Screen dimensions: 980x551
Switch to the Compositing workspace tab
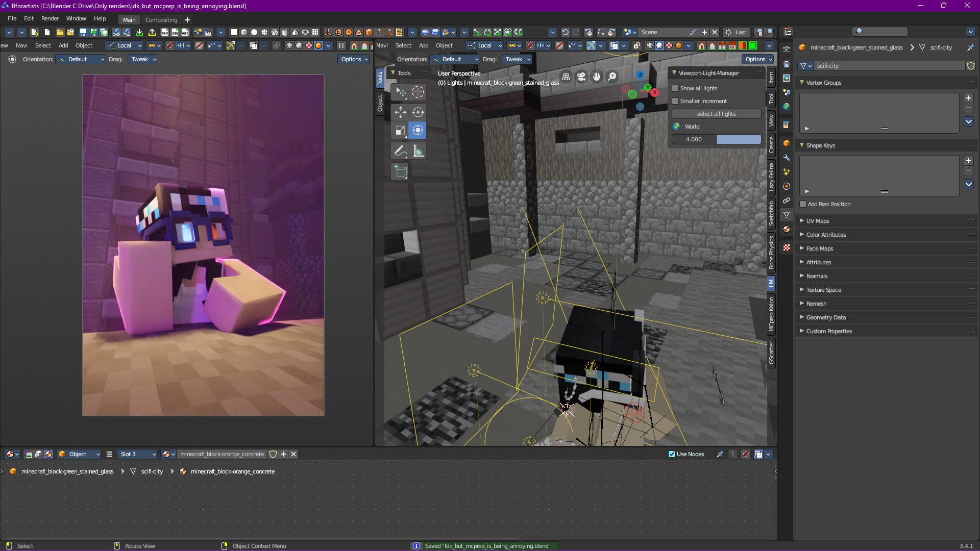click(161, 20)
